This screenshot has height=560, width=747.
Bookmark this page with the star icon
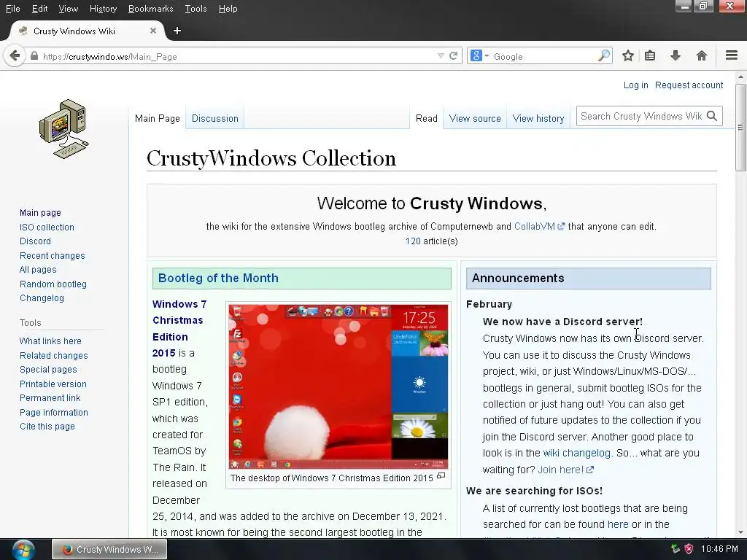pyautogui.click(x=628, y=56)
